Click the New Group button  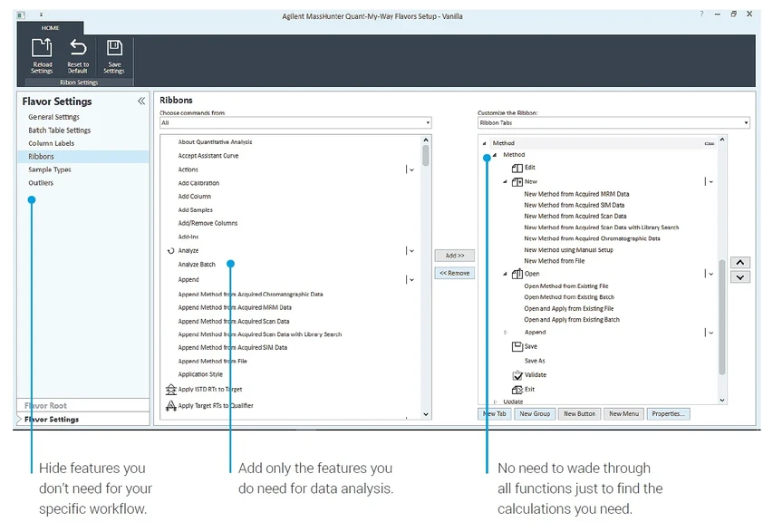[535, 414]
